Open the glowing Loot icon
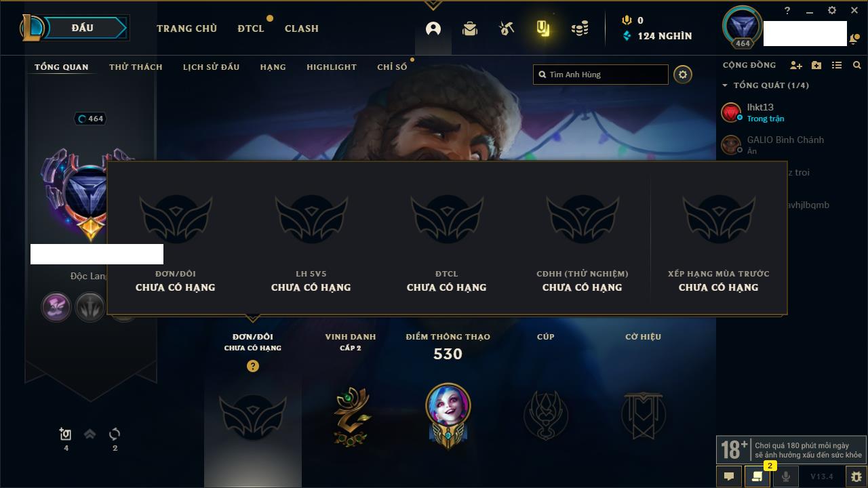This screenshot has height=488, width=868. [x=542, y=28]
